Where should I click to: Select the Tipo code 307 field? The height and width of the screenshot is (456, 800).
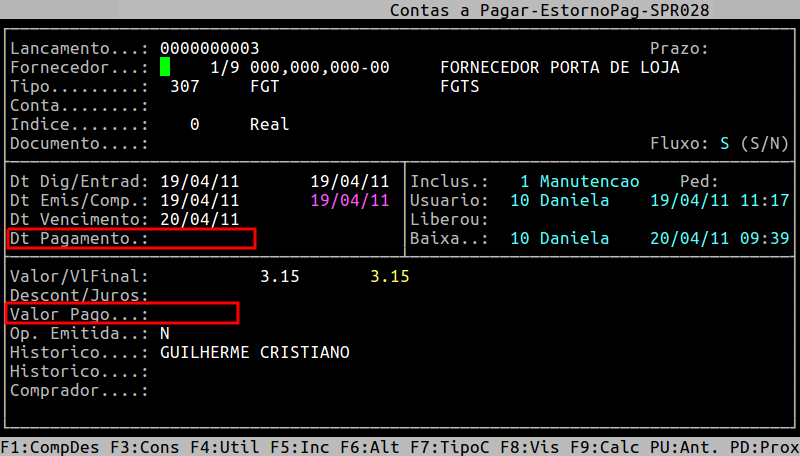pyautogui.click(x=185, y=86)
